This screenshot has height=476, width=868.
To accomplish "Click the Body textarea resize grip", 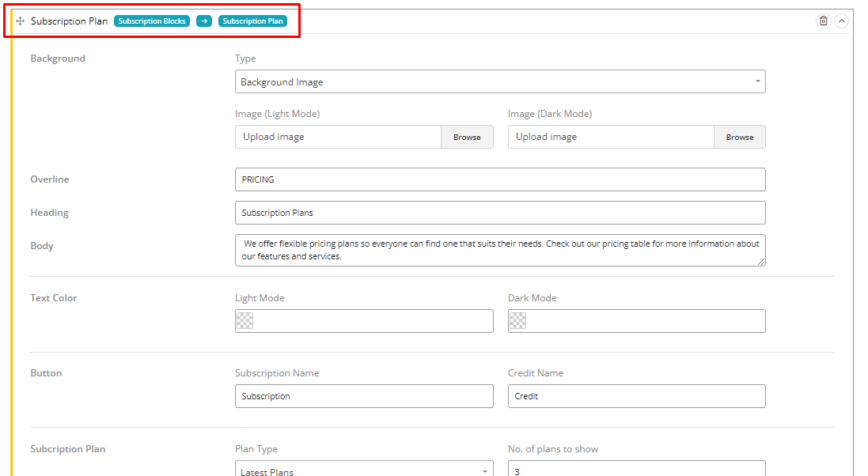I will tap(761, 262).
